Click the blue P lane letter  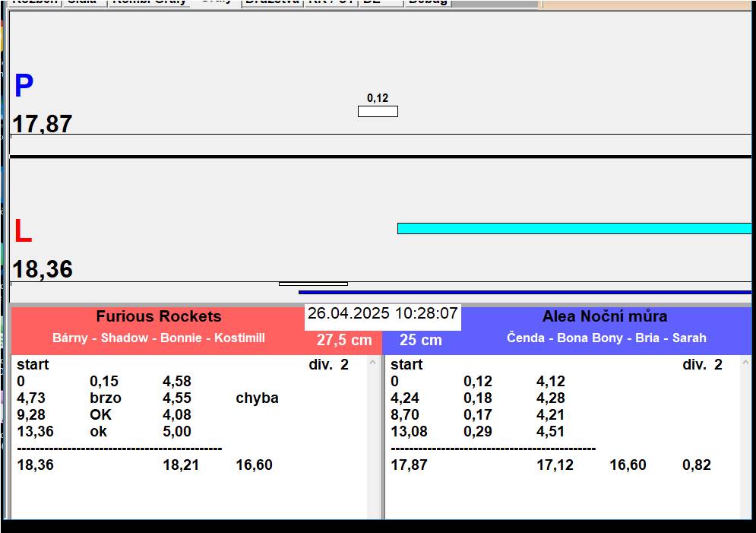[x=24, y=87]
